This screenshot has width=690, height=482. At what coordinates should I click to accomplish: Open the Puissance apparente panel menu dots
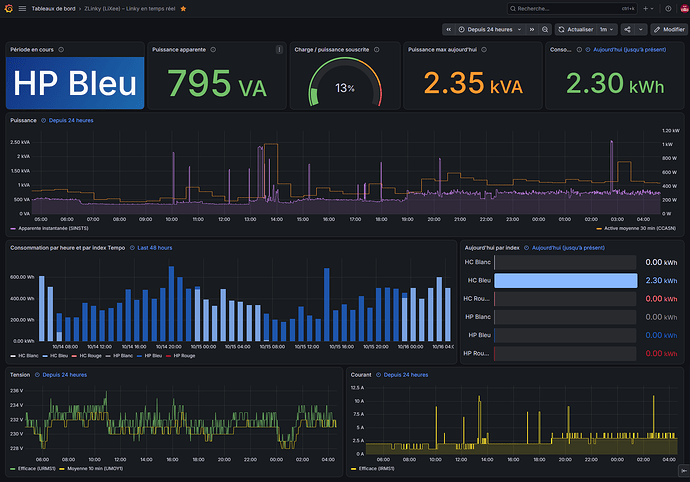tap(279, 50)
